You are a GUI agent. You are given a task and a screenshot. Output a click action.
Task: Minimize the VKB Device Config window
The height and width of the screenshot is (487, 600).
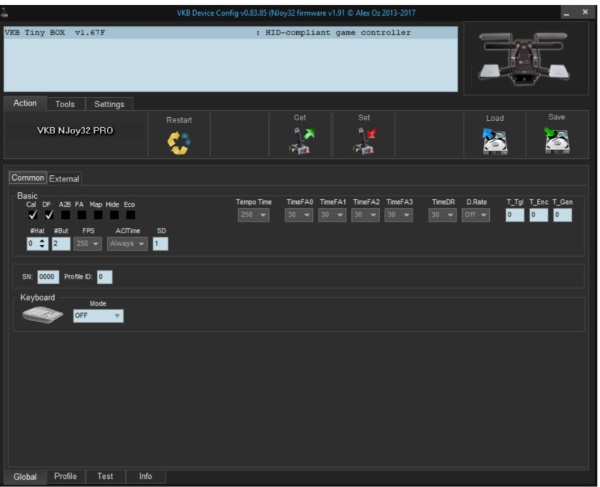(x=567, y=13)
